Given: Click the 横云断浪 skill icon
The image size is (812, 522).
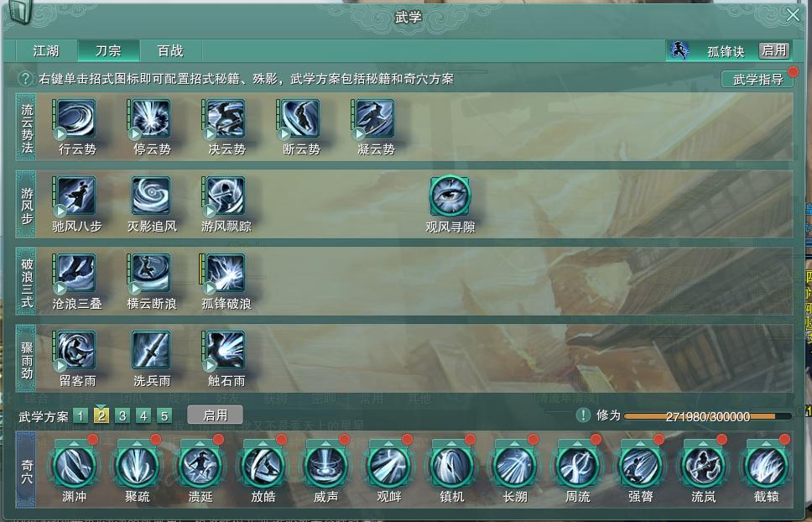Looking at the screenshot, I should [151, 273].
